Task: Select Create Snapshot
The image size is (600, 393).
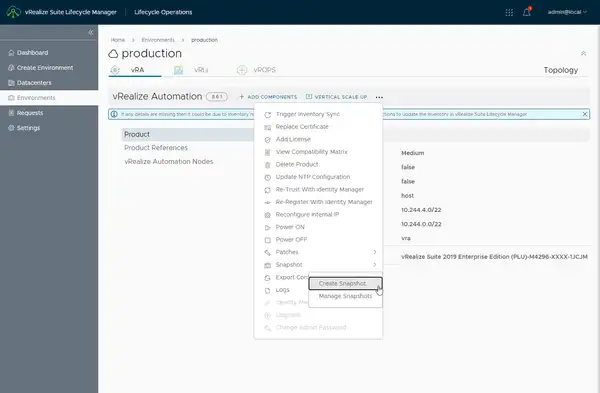Action: tap(345, 284)
